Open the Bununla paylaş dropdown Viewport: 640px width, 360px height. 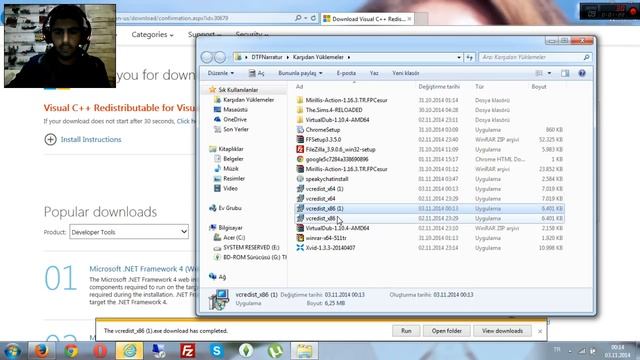coord(300,73)
